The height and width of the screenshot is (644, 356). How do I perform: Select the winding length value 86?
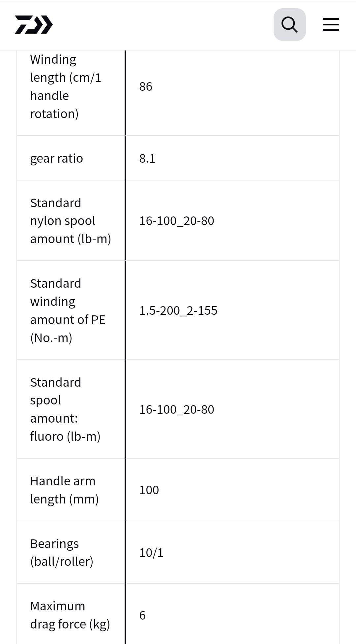tap(146, 86)
